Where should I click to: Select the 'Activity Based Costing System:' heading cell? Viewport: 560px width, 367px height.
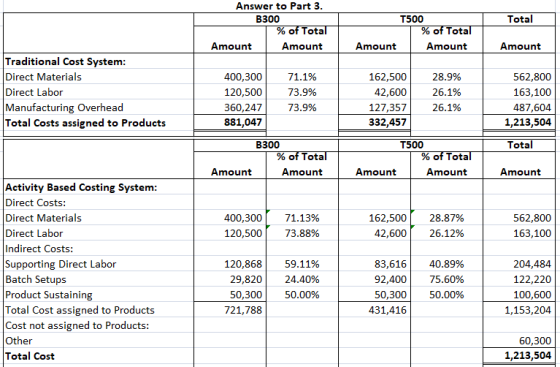click(x=81, y=187)
